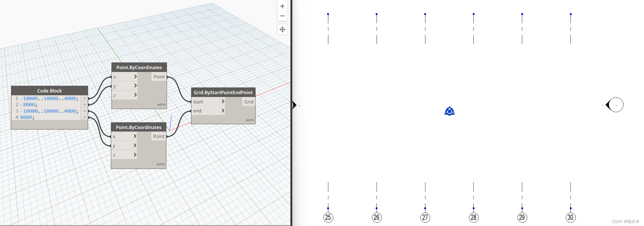The height and width of the screenshot is (226, 644).
Task: Click Code Block line 4 output port
Action: click(x=84, y=117)
